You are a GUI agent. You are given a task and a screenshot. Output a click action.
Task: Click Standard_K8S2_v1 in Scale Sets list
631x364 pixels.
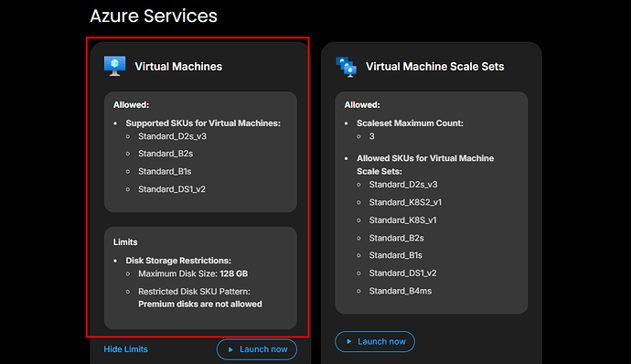point(405,202)
